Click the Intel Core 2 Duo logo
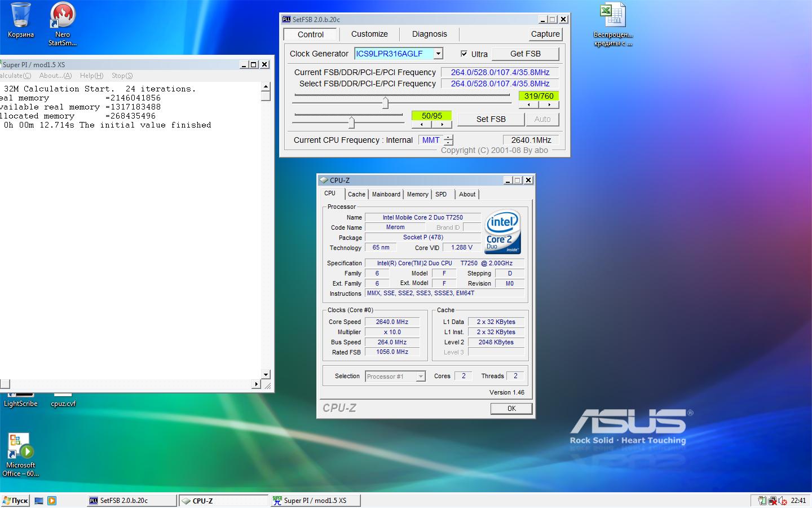The height and width of the screenshot is (508, 812). (x=502, y=233)
